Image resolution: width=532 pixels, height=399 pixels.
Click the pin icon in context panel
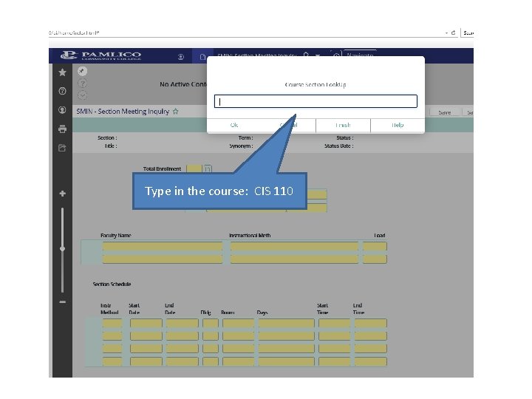(83, 71)
